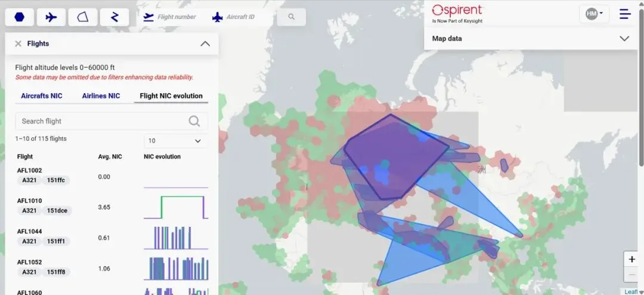
Task: Click the Spirent logo
Action: (x=457, y=14)
